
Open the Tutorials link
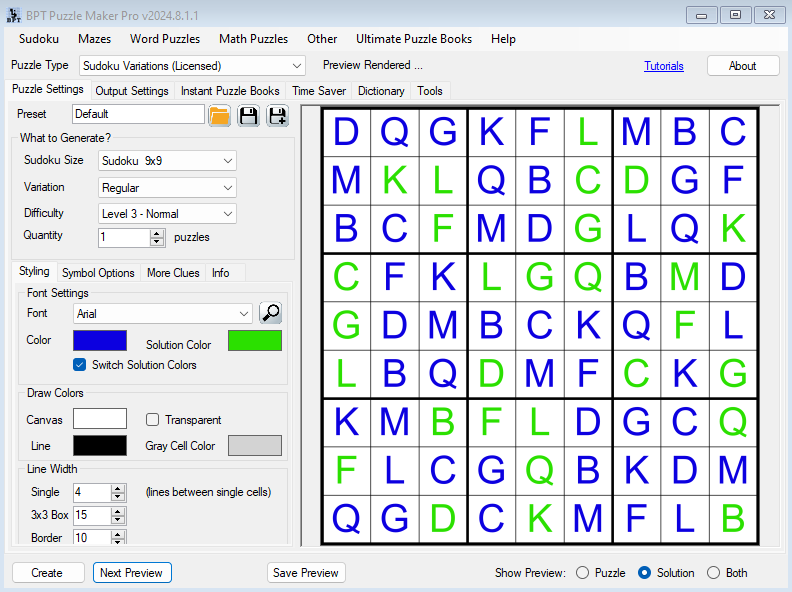pos(664,66)
